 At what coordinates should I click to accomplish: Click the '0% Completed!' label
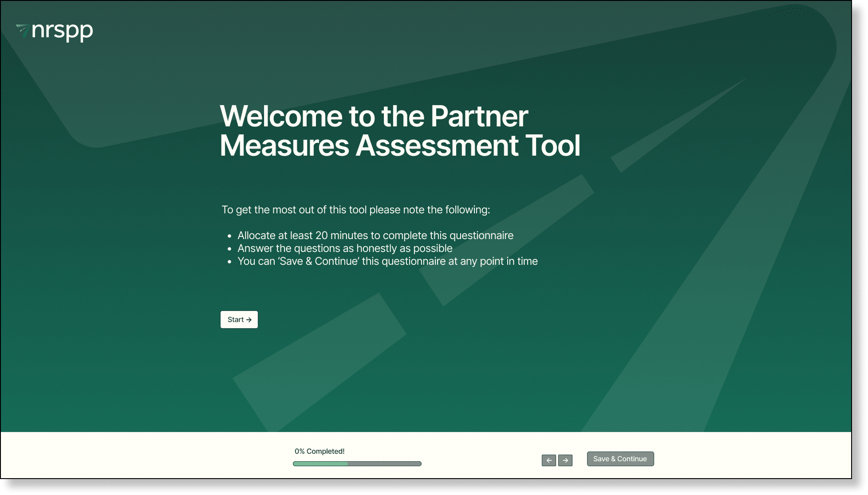pos(320,452)
